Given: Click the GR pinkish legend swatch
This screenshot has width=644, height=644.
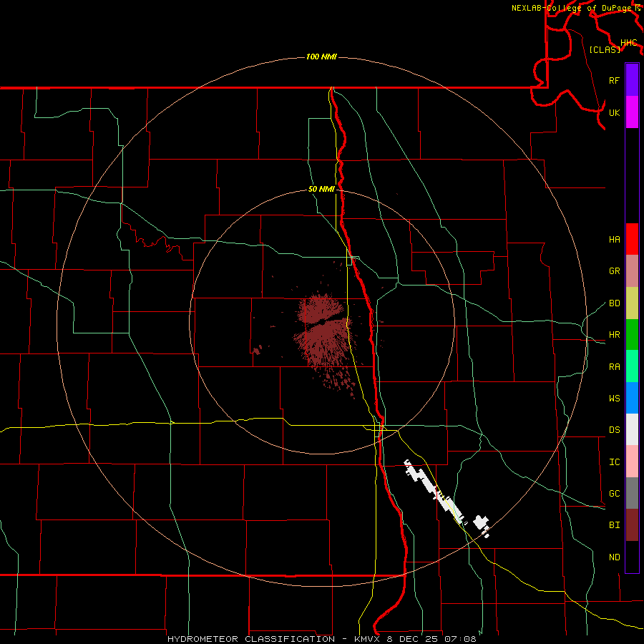Looking at the screenshot, I should coord(632,270).
